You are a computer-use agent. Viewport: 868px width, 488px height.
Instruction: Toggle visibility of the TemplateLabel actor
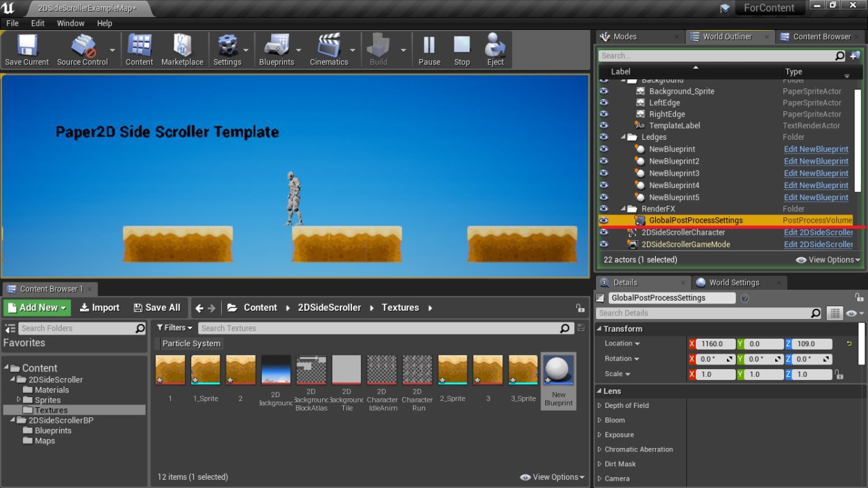point(604,126)
